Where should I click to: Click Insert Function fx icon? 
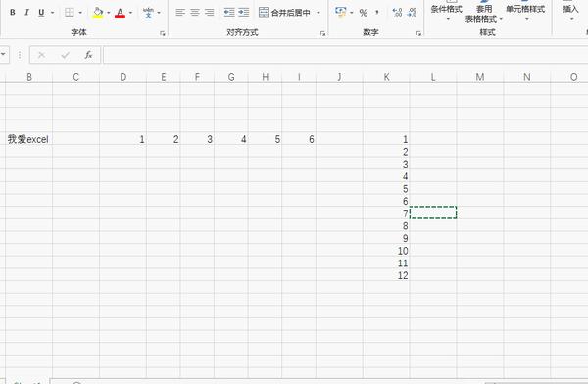pyautogui.click(x=88, y=55)
